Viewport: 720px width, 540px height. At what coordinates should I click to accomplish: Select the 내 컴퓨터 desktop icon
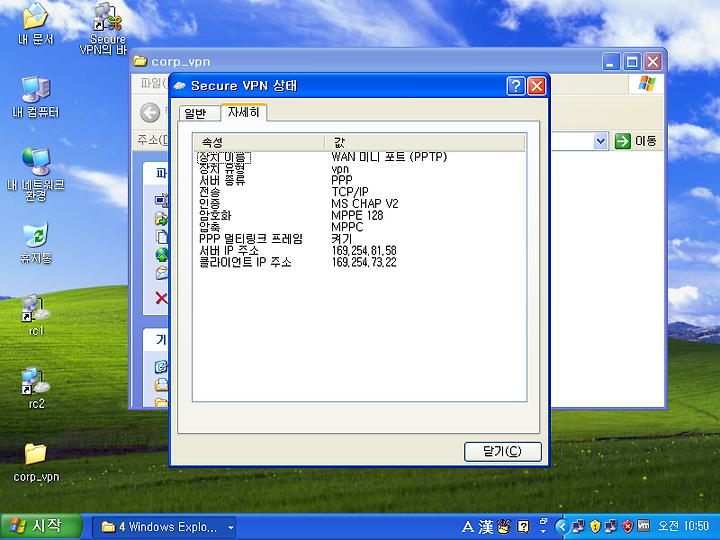(x=36, y=96)
